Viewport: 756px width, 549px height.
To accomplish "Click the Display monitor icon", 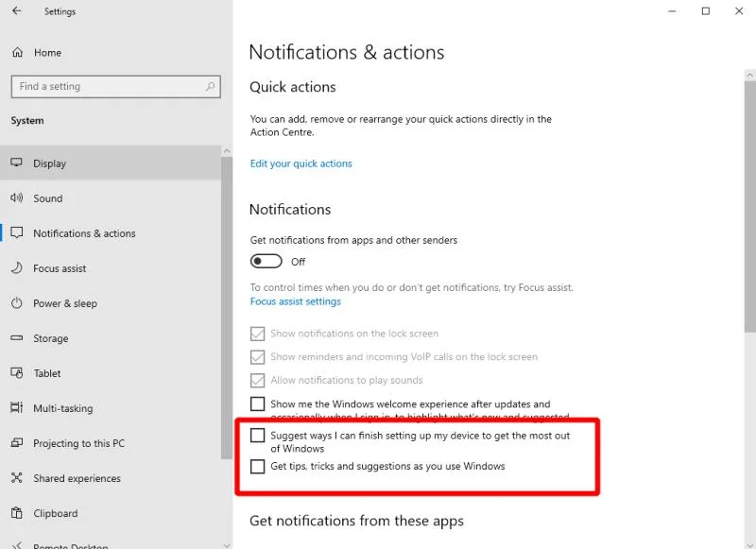I will click(16, 163).
